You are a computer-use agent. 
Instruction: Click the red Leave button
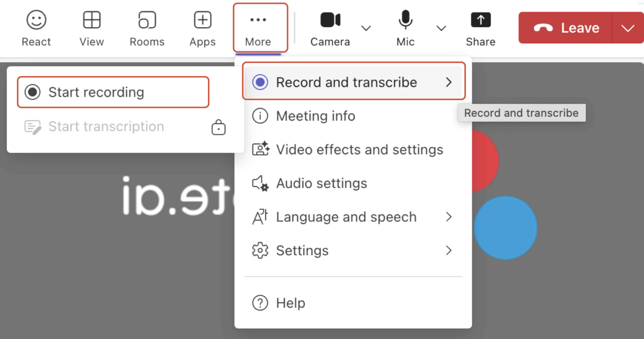pyautogui.click(x=566, y=28)
